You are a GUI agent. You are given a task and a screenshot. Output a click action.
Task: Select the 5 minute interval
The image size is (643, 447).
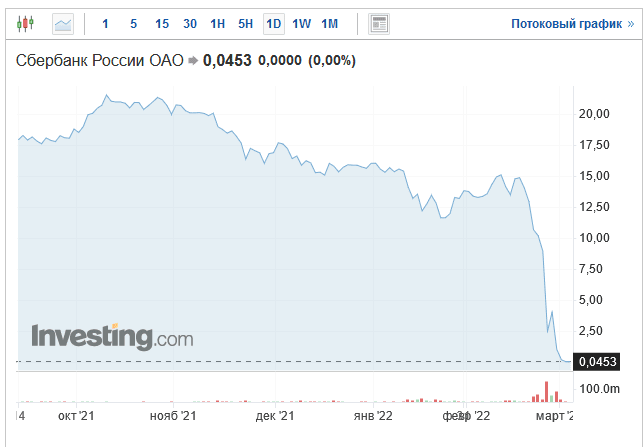(133, 24)
